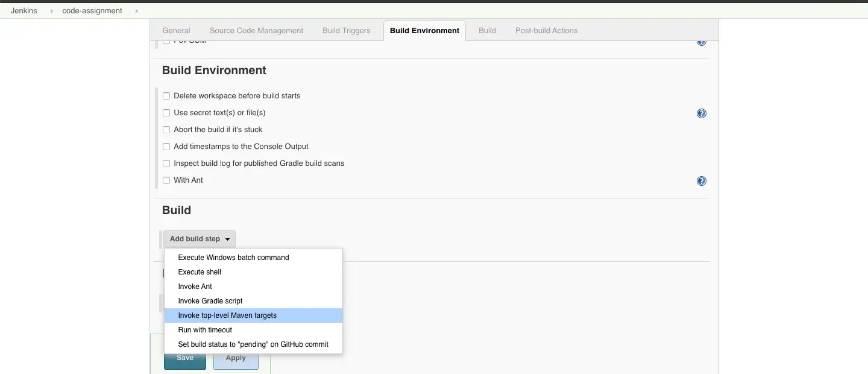Choose "Execute shell" from the build step menu
Image resolution: width=868 pixels, height=374 pixels.
[200, 271]
